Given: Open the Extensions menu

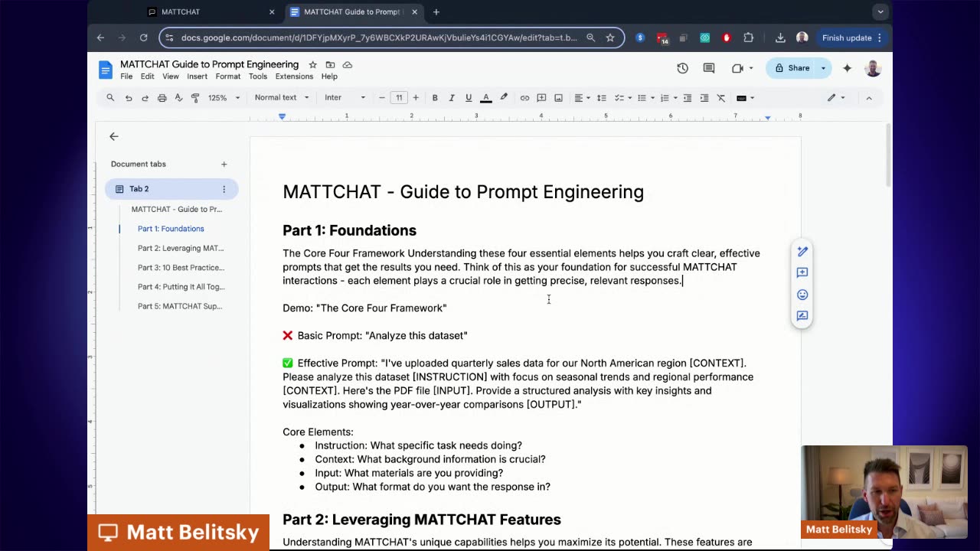Looking at the screenshot, I should [294, 77].
